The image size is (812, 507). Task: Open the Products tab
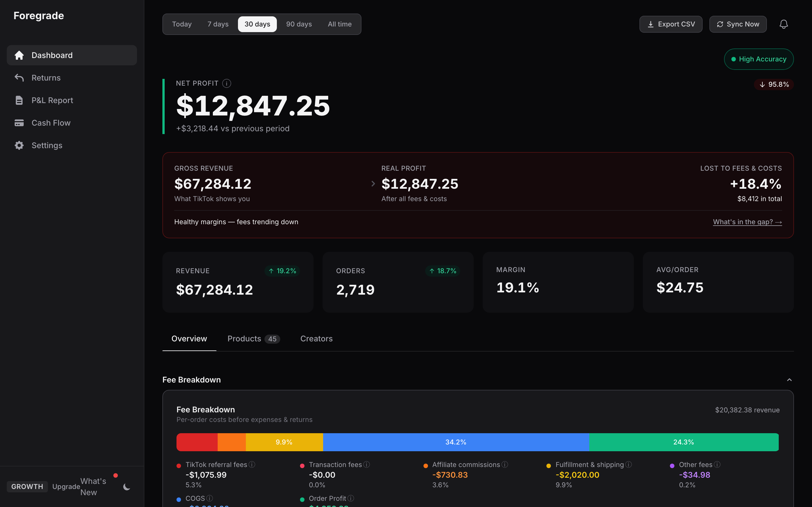[x=253, y=339]
